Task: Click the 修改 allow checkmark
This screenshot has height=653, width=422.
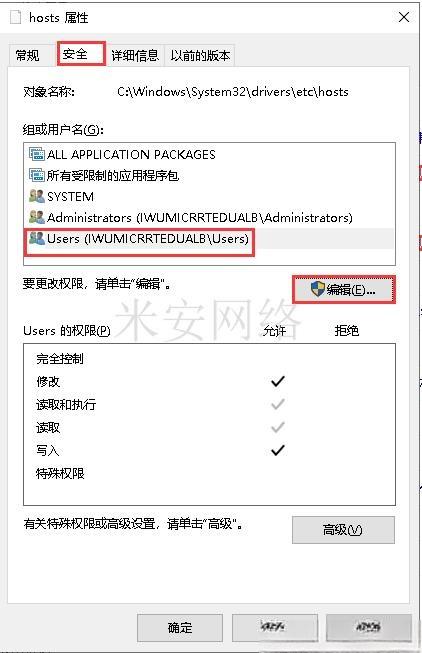Action: point(277,381)
